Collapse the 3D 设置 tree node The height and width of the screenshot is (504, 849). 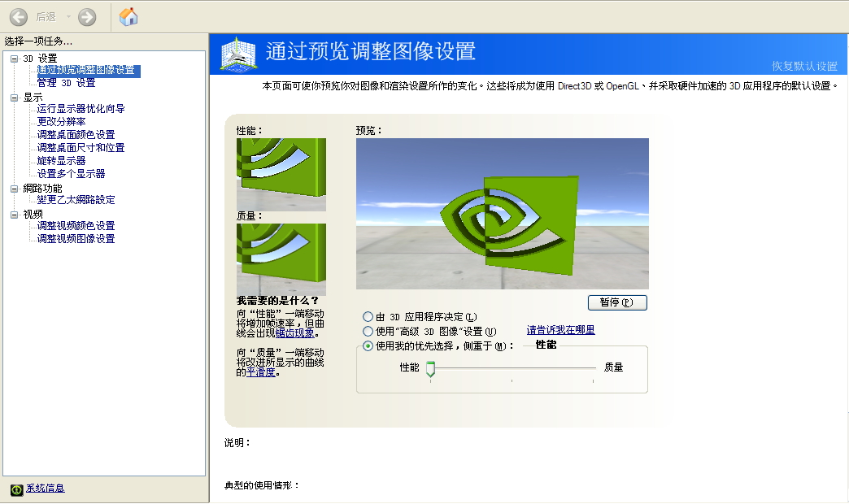(14, 59)
